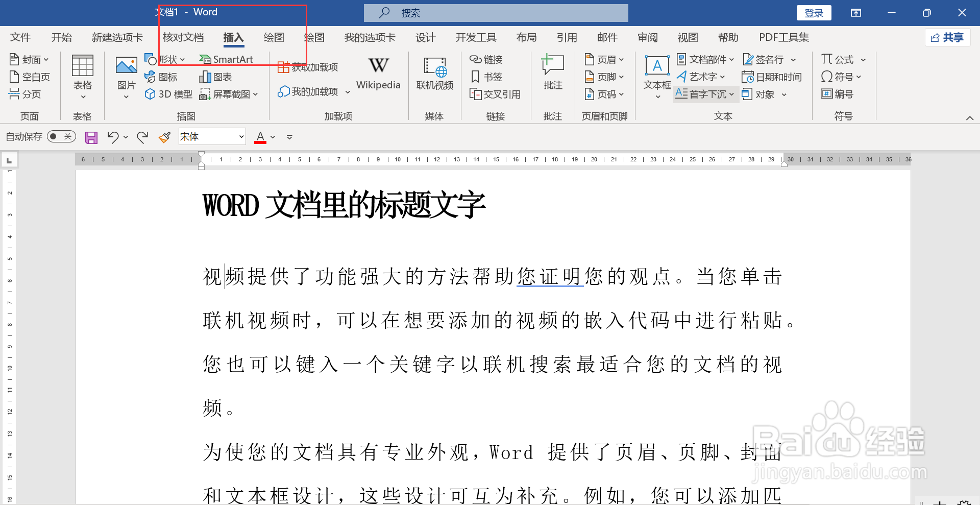The width and height of the screenshot is (980, 505).
Task: Open the font name box showing 宋体
Action: tap(212, 137)
